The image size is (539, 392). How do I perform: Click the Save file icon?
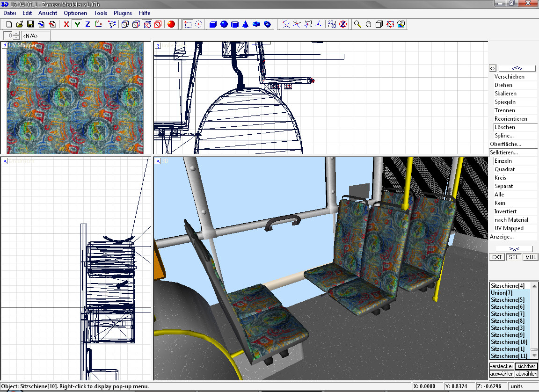click(30, 24)
